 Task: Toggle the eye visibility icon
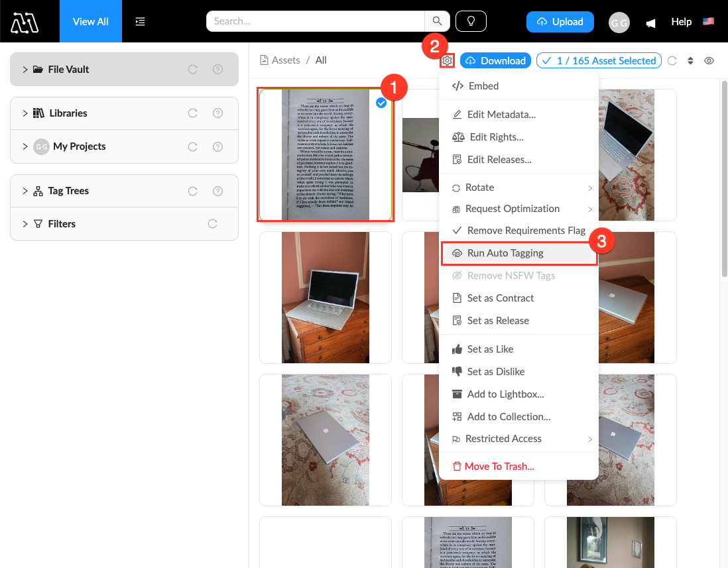[709, 61]
